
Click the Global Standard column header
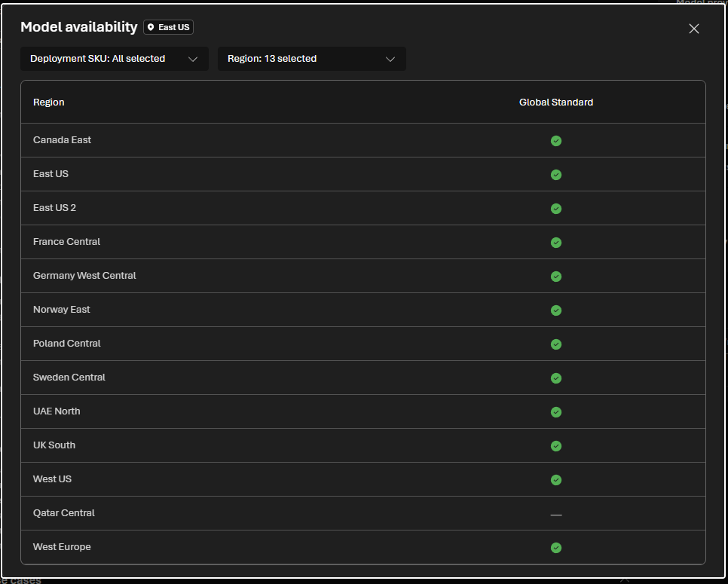point(555,102)
